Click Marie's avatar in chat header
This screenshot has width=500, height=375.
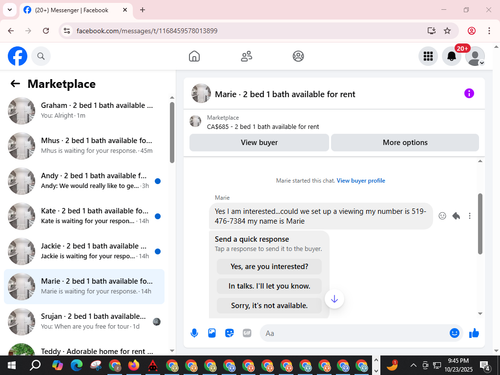click(201, 93)
